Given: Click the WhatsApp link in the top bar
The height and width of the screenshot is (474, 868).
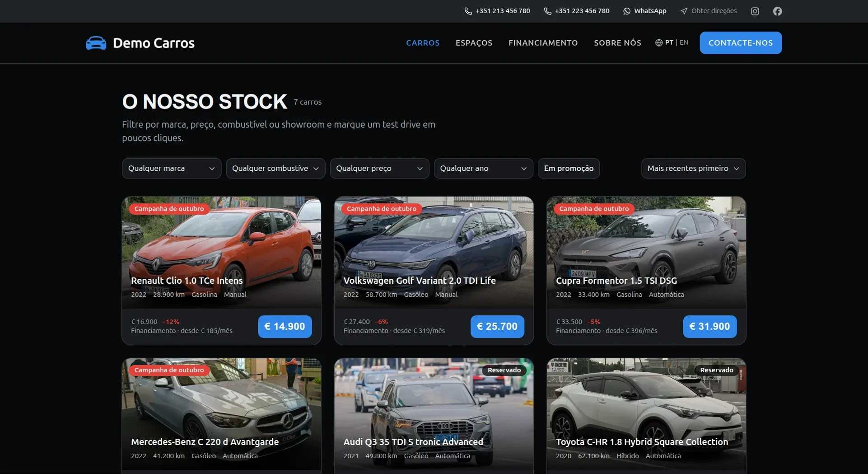Looking at the screenshot, I should point(644,11).
